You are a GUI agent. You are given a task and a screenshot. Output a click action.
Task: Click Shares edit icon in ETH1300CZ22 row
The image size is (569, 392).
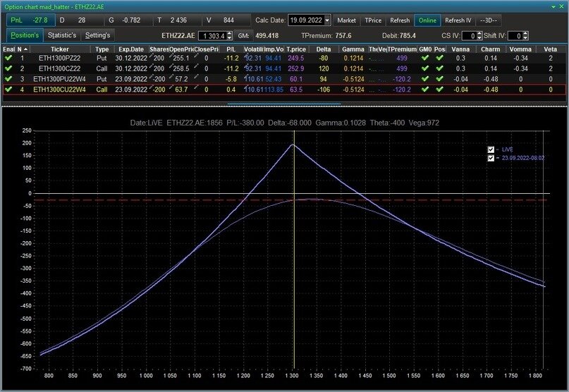click(152, 66)
